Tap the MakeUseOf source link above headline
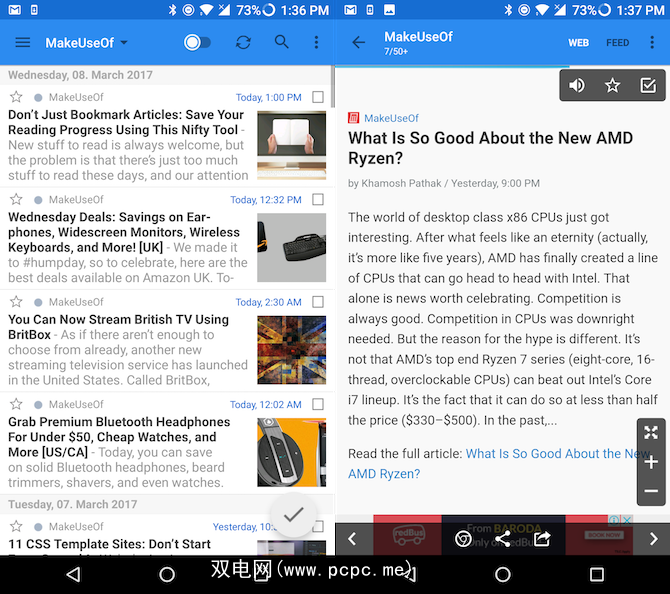 tap(391, 118)
